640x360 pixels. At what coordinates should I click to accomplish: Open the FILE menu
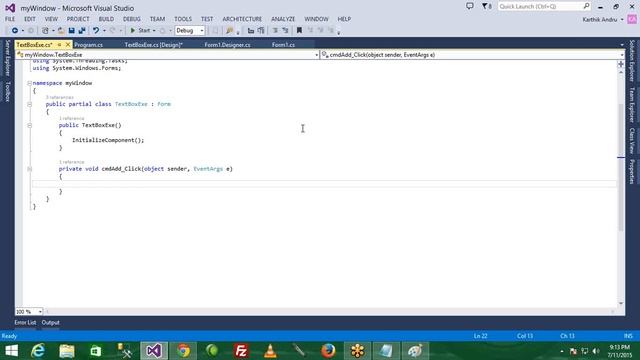[10, 19]
